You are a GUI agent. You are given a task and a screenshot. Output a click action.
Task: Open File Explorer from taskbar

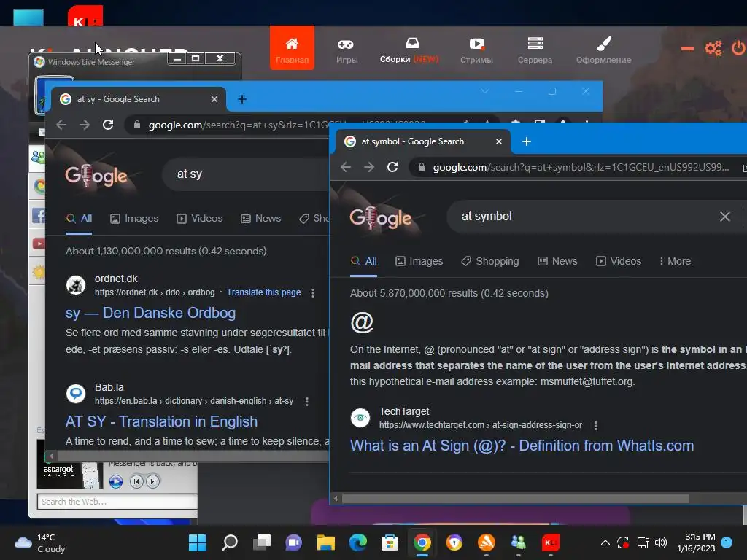click(x=326, y=542)
